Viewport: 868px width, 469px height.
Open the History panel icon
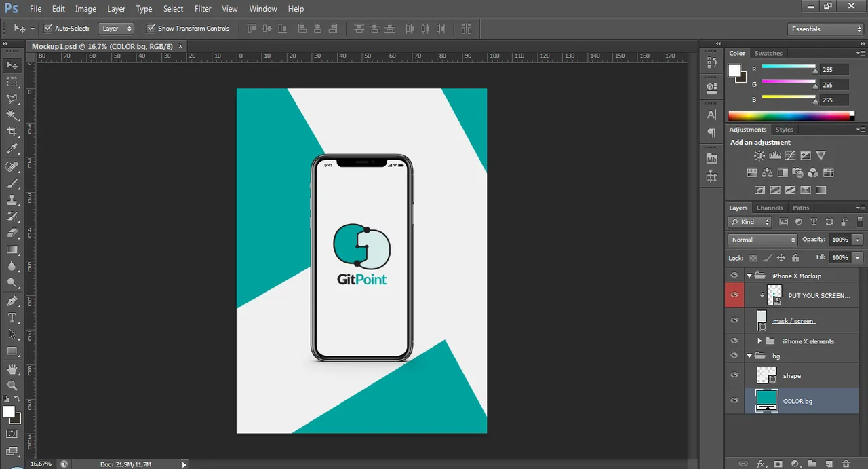[711, 62]
